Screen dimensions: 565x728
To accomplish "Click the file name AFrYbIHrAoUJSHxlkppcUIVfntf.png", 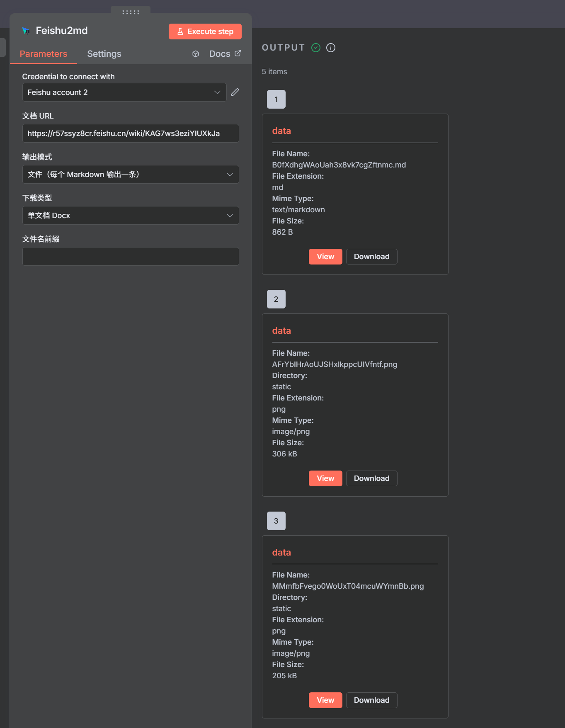I will point(335,364).
